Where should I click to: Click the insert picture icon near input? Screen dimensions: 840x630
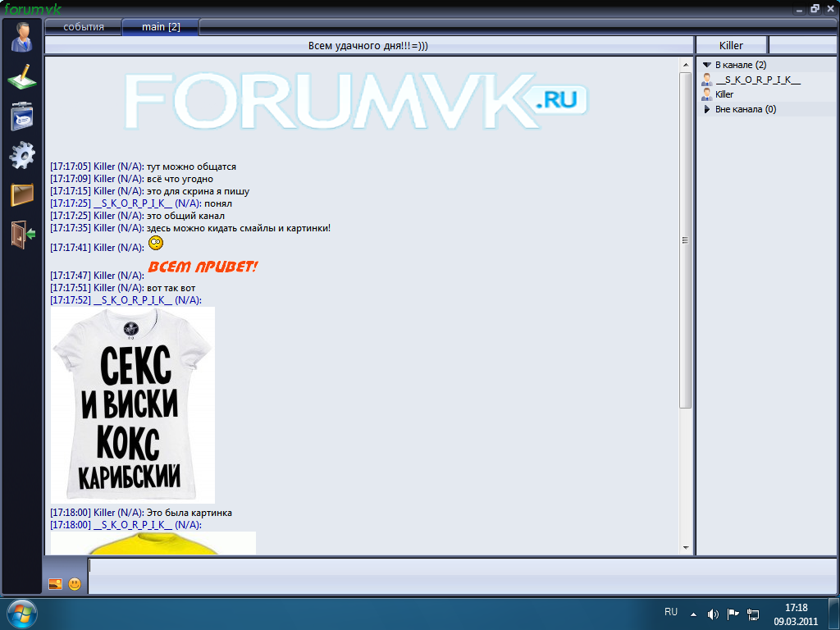coord(55,584)
